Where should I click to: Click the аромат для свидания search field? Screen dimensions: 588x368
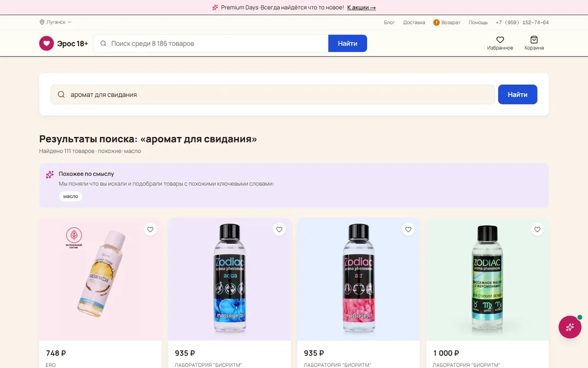[273, 95]
